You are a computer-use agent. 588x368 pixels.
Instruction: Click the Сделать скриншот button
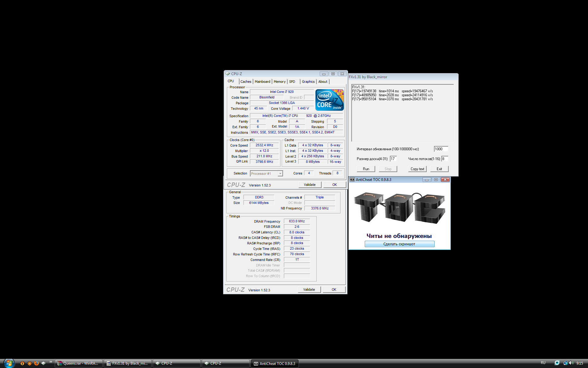coord(399,244)
